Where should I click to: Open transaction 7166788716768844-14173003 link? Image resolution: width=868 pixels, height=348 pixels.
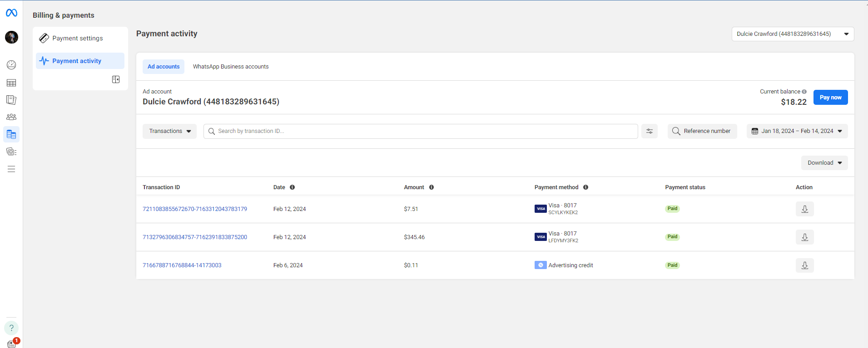(182, 265)
